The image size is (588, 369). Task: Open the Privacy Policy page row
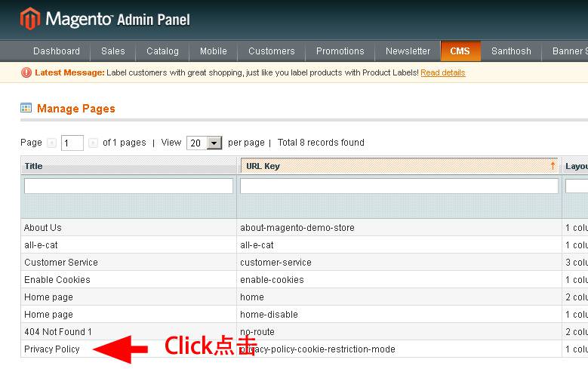coord(52,349)
